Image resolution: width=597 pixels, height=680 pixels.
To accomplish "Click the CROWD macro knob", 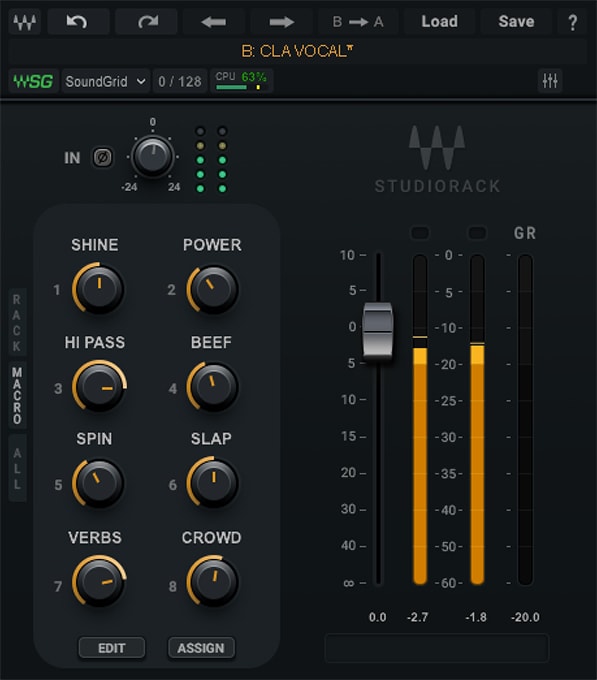I will (213, 582).
